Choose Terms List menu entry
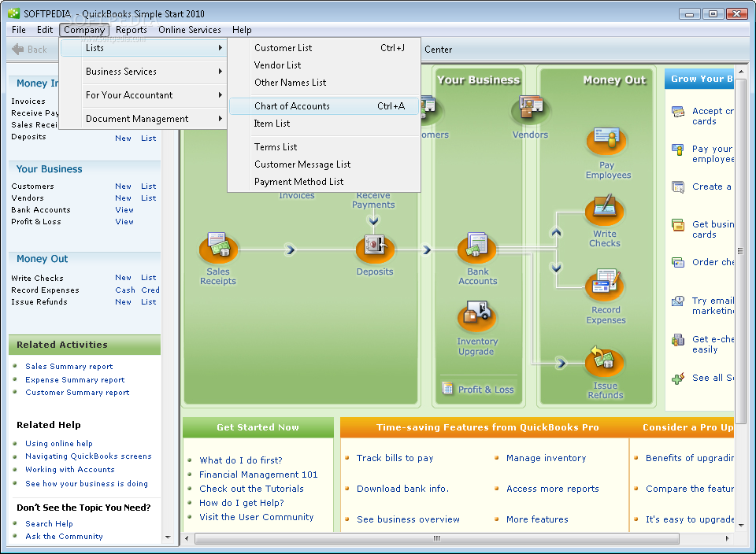Image resolution: width=756 pixels, height=554 pixels. [x=324, y=147]
